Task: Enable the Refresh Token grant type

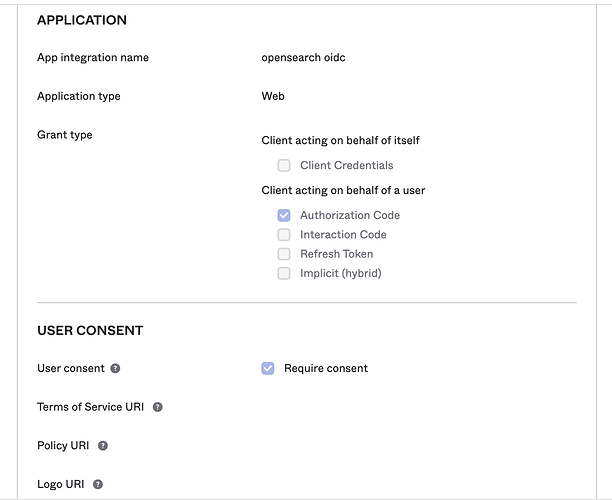Action: 284,254
